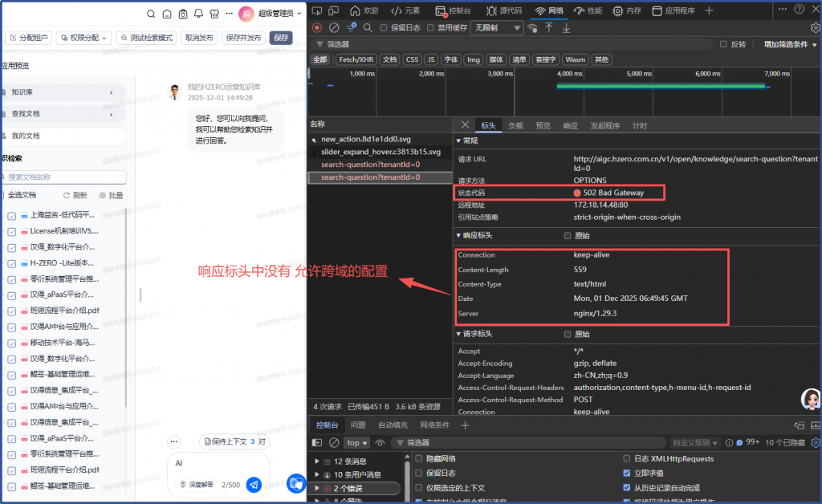Click the magnifier search icon in the app header
822x504 pixels.
150,14
